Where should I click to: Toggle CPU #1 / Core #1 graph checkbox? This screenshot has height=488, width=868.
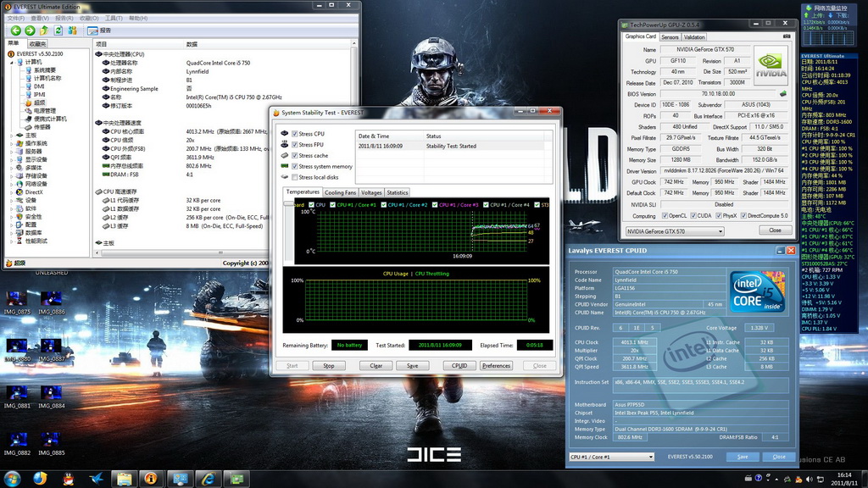coord(332,205)
